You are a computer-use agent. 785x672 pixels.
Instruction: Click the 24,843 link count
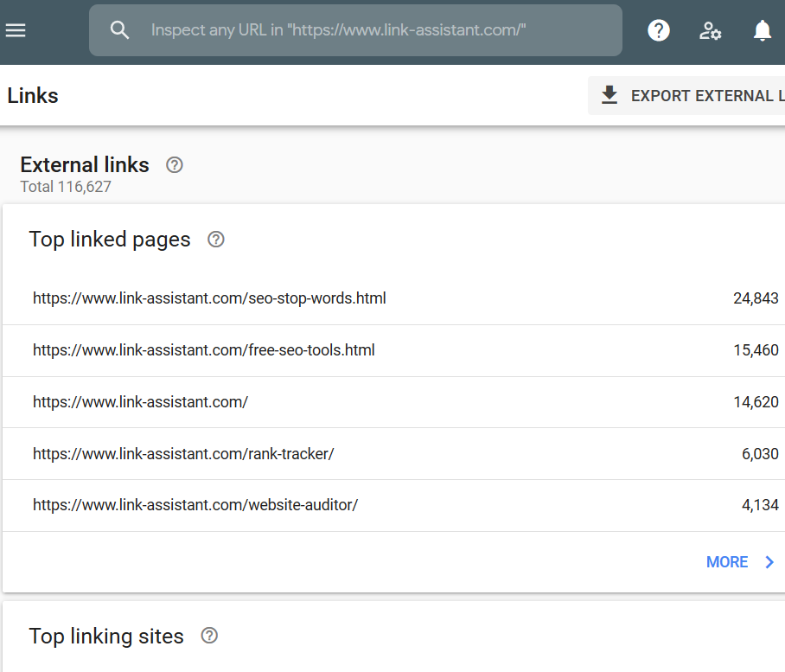tap(756, 298)
